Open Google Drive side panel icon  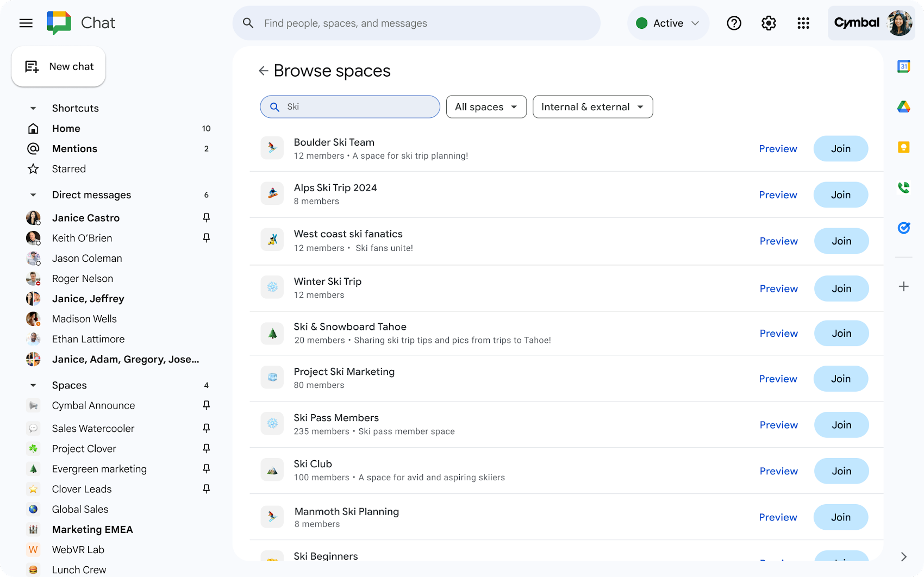point(903,106)
